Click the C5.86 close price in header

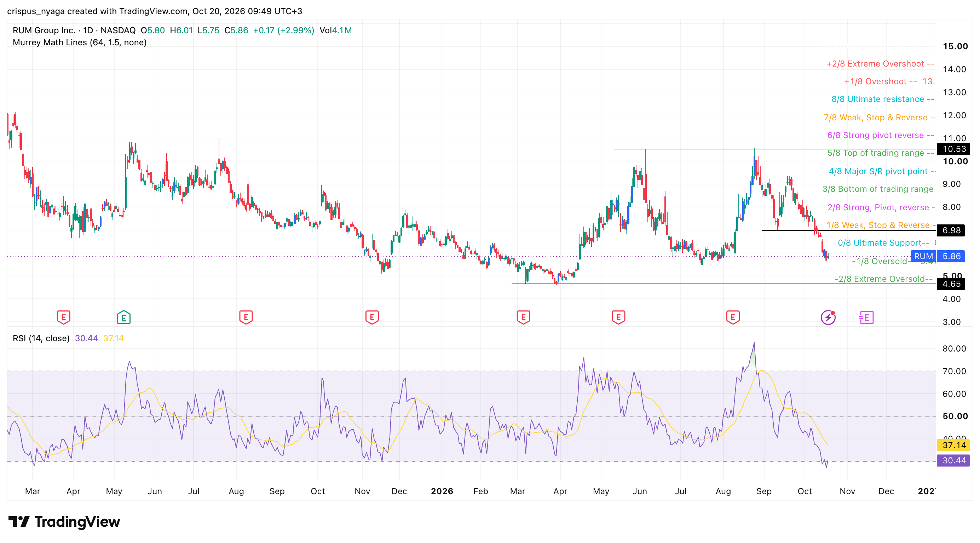236,30
